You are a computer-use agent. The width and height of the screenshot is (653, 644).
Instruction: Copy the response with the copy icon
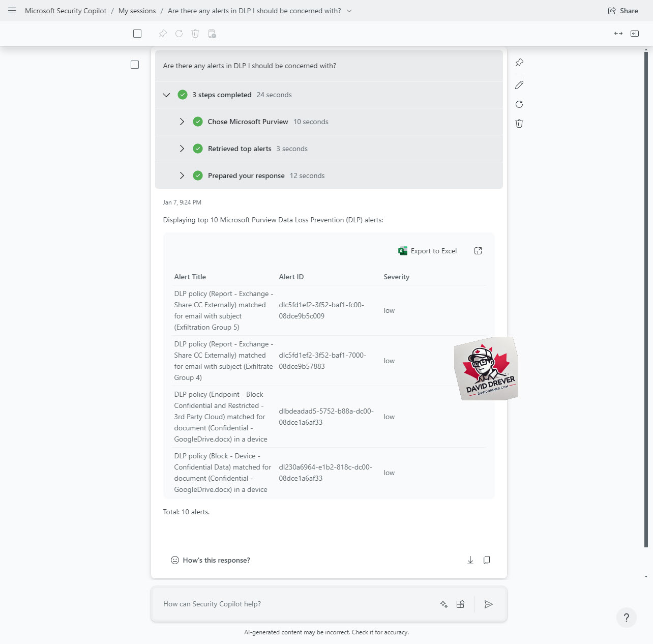point(487,560)
